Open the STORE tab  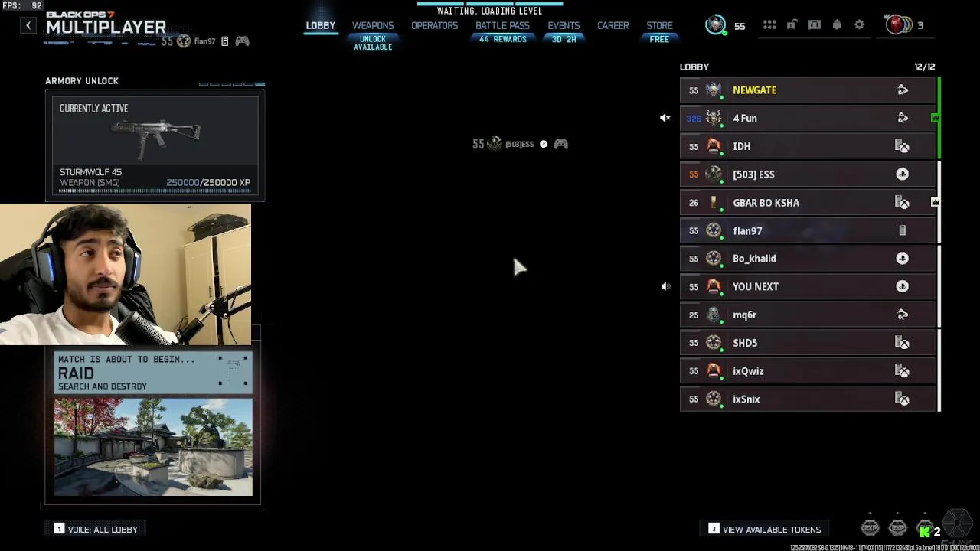pos(659,25)
